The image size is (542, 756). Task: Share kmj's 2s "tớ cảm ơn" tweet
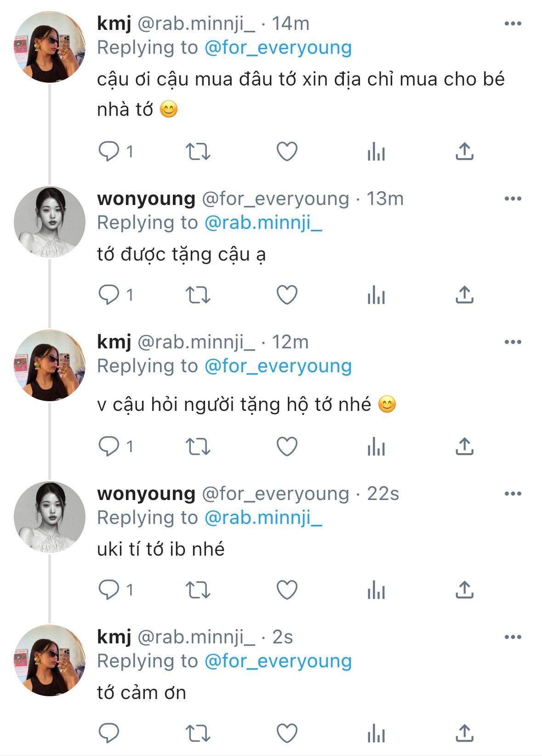tap(464, 733)
